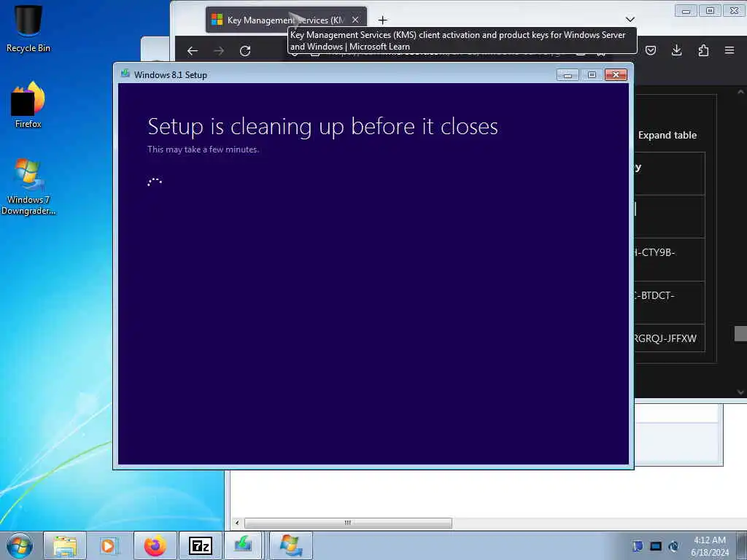Click the Firefox back arrow
This screenshot has height=560, width=747.
(x=193, y=51)
